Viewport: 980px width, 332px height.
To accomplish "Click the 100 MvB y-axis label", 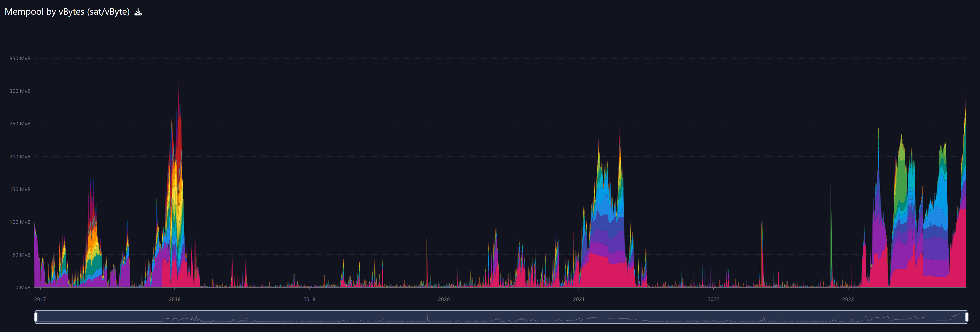I will click(x=20, y=222).
